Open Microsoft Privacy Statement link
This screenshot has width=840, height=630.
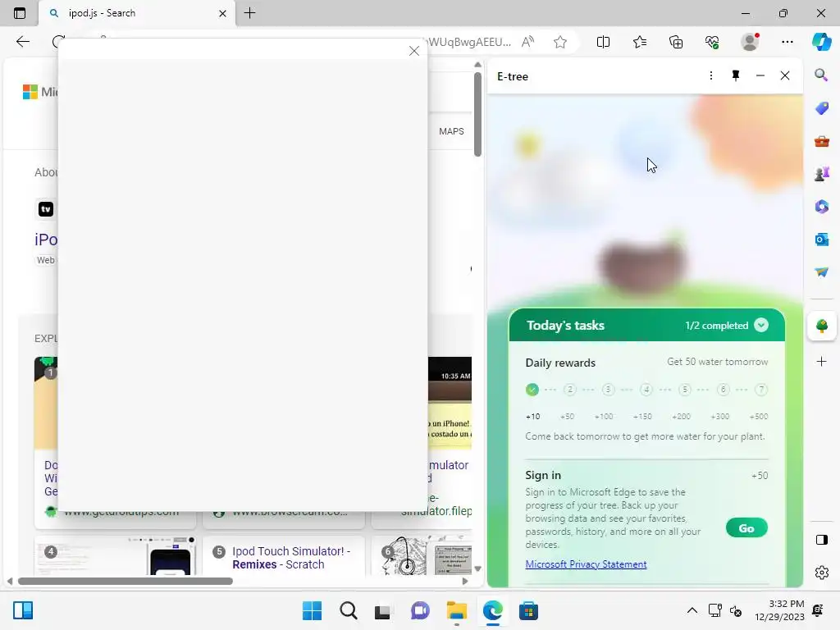[x=586, y=564]
